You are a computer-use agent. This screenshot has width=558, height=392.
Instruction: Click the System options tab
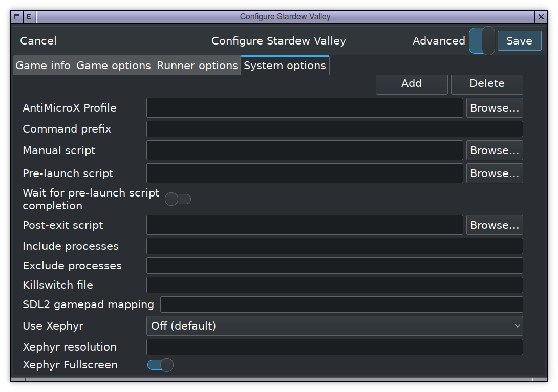(285, 66)
